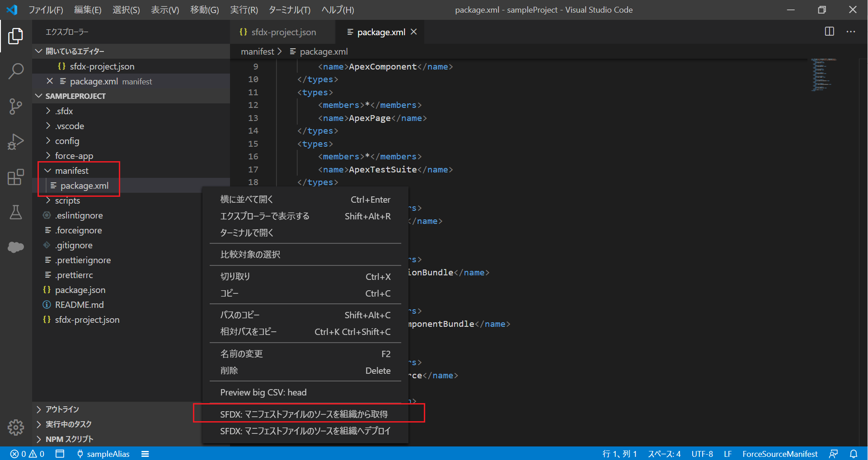Open the Extensions view icon
868x460 pixels.
(x=16, y=177)
